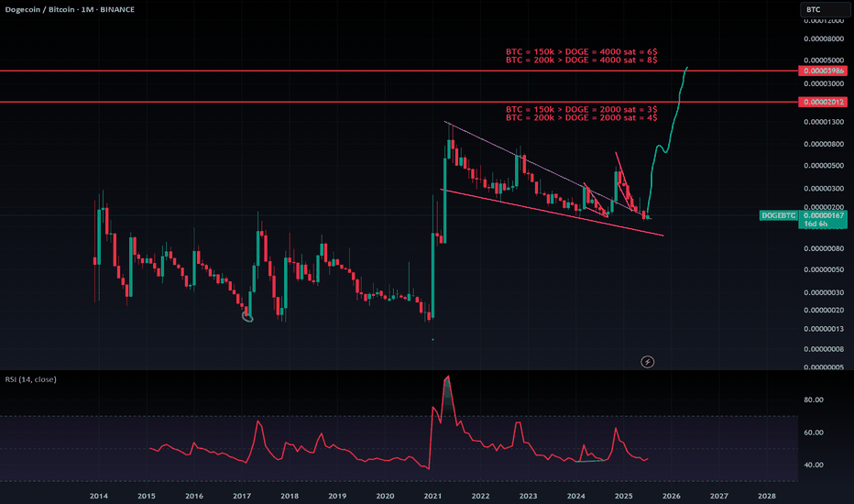Click the 60.00 level on the RSI scale
This screenshot has width=854, height=504.
(814, 433)
